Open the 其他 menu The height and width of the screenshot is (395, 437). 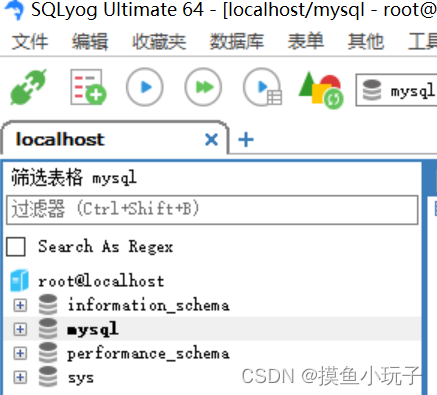(366, 42)
